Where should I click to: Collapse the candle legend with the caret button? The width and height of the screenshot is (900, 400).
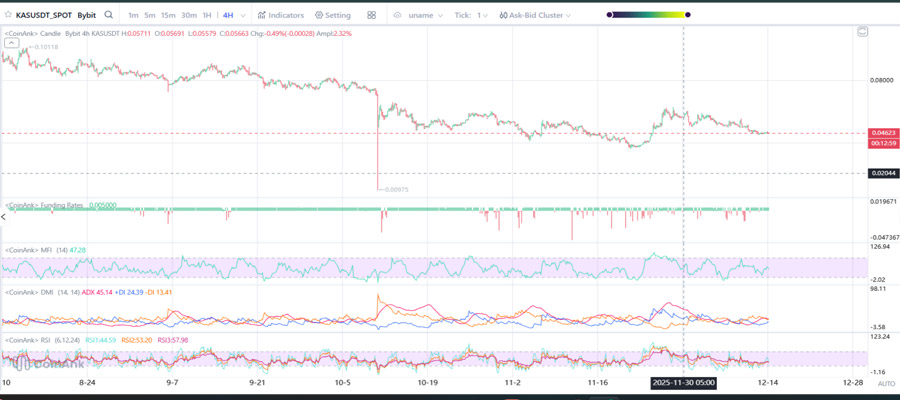click(12, 43)
